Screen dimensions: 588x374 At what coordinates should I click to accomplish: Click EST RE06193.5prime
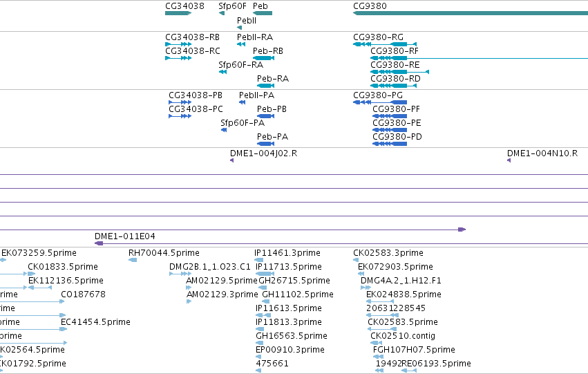pos(409,371)
